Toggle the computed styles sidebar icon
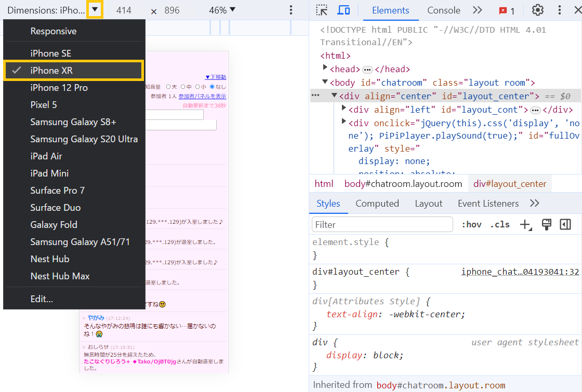Viewport: 582px width, 392px height. point(565,224)
